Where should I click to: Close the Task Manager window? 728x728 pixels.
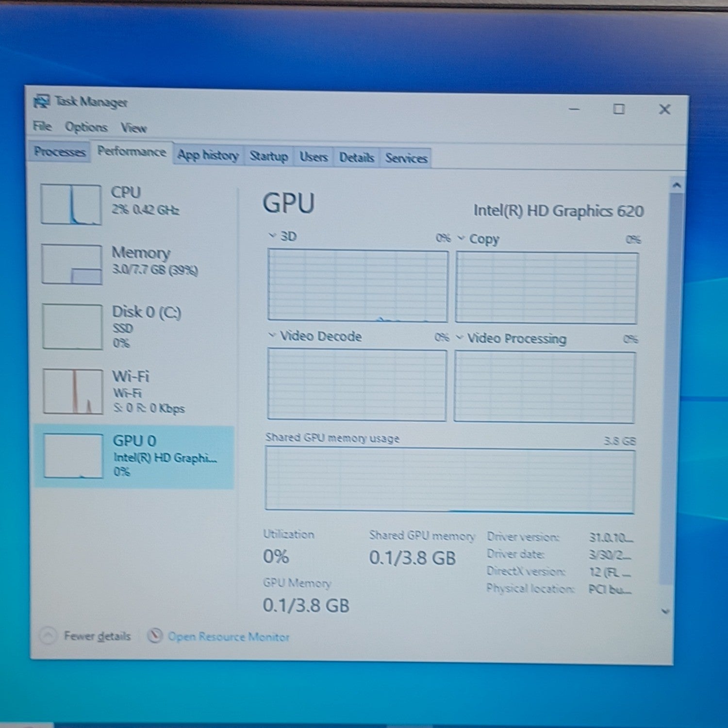(664, 109)
